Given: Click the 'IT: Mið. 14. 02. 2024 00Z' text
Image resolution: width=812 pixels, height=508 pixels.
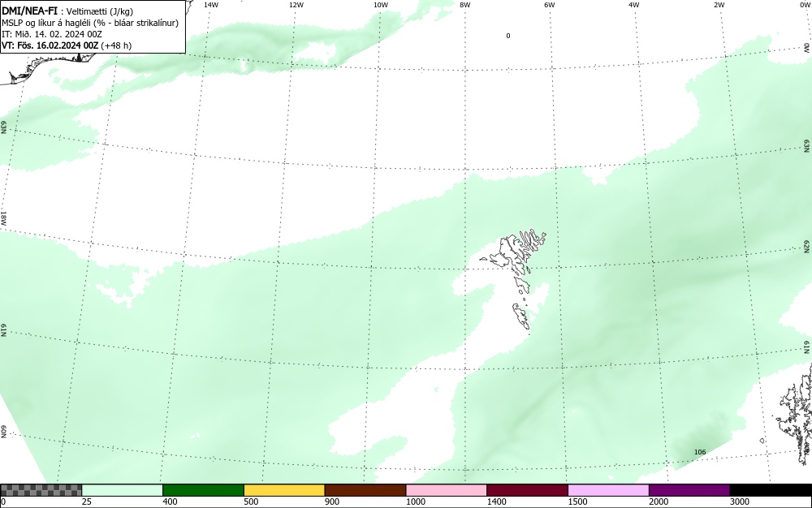Looking at the screenshot, I should (52, 34).
